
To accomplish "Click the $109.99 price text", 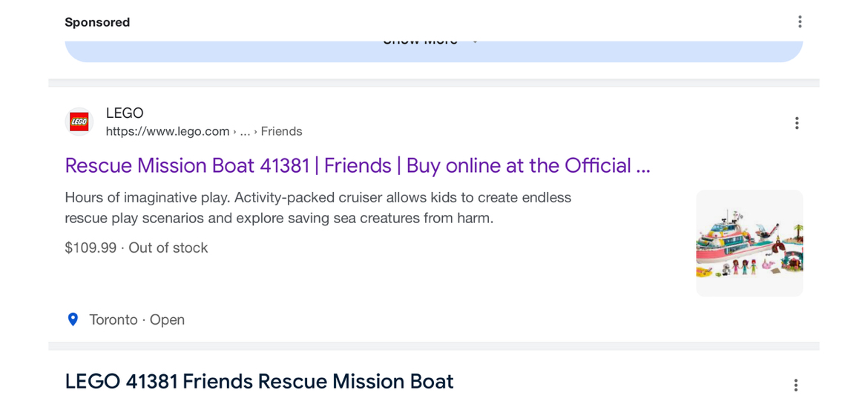I will click(91, 248).
